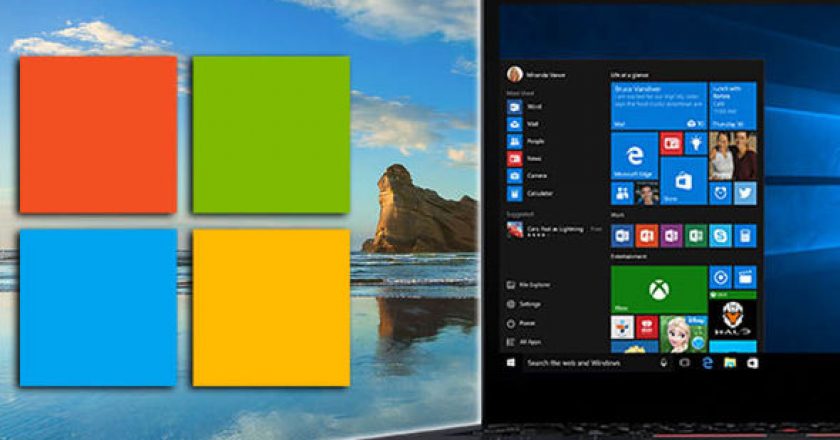Open Task View on the taskbar

(685, 363)
